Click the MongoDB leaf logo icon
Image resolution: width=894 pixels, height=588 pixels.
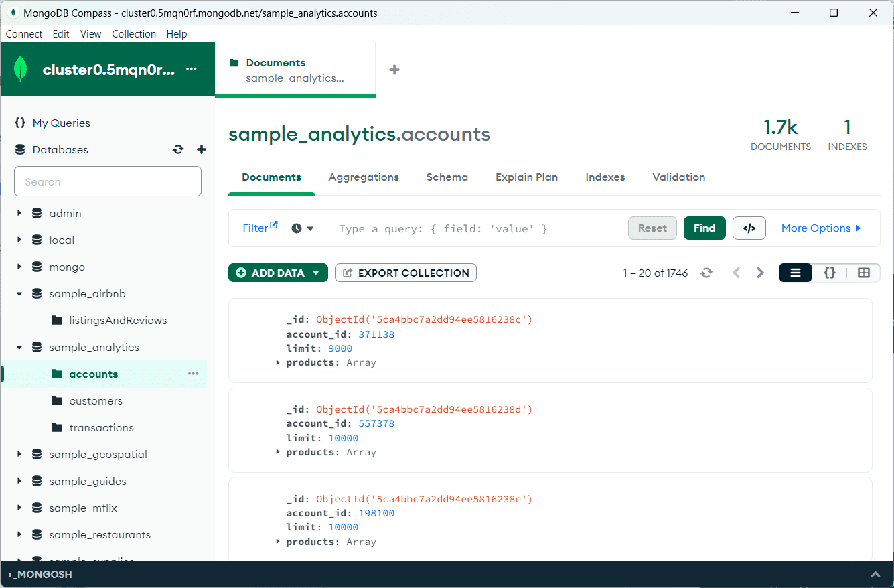point(21,70)
